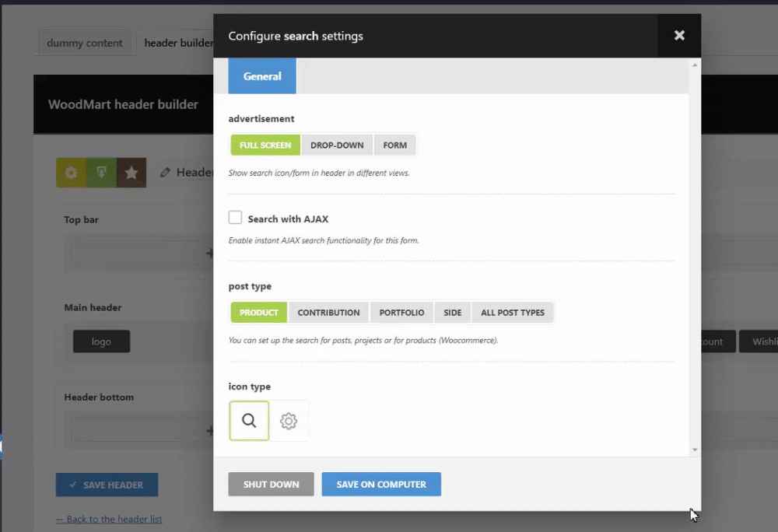Open Back to the header list link
Viewport: 778px width, 532px height.
coord(109,519)
